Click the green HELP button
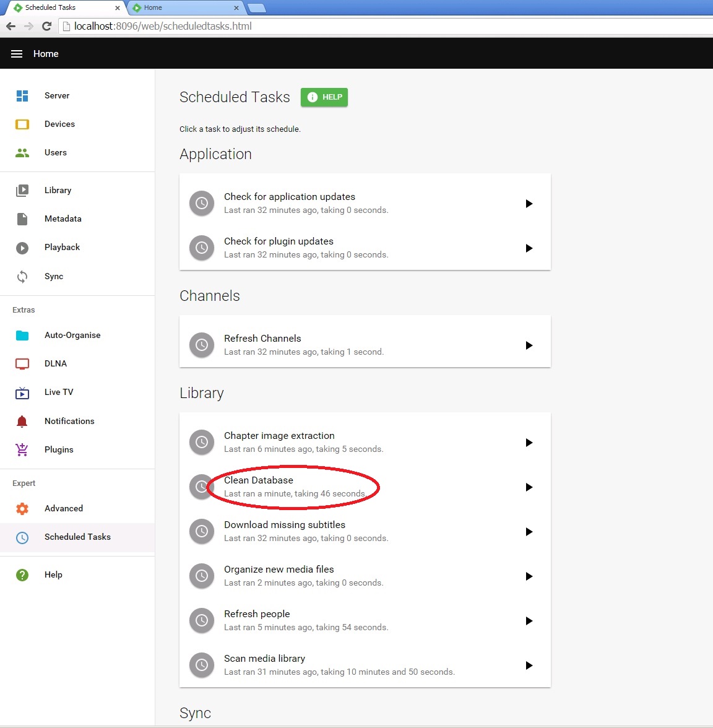This screenshot has width=713, height=728. [x=324, y=97]
